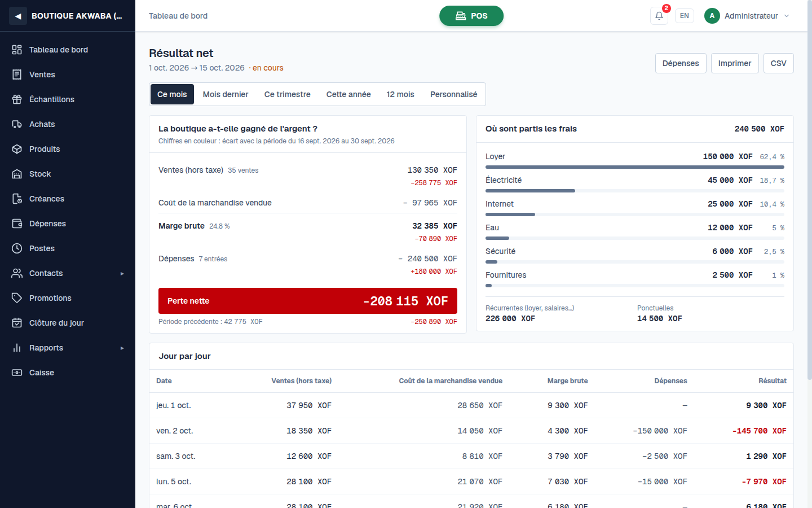Open Clôture du jour calendar icon
The height and width of the screenshot is (508, 812).
tap(17, 323)
